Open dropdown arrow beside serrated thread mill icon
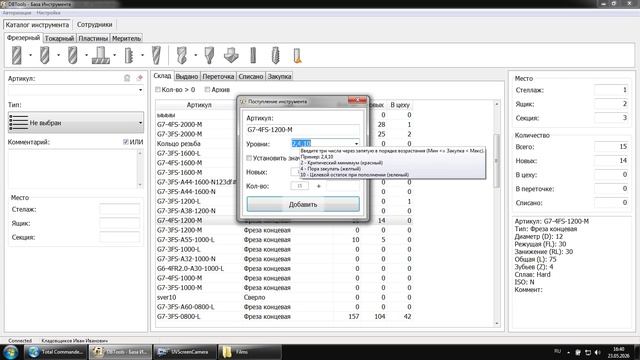 tap(142, 55)
